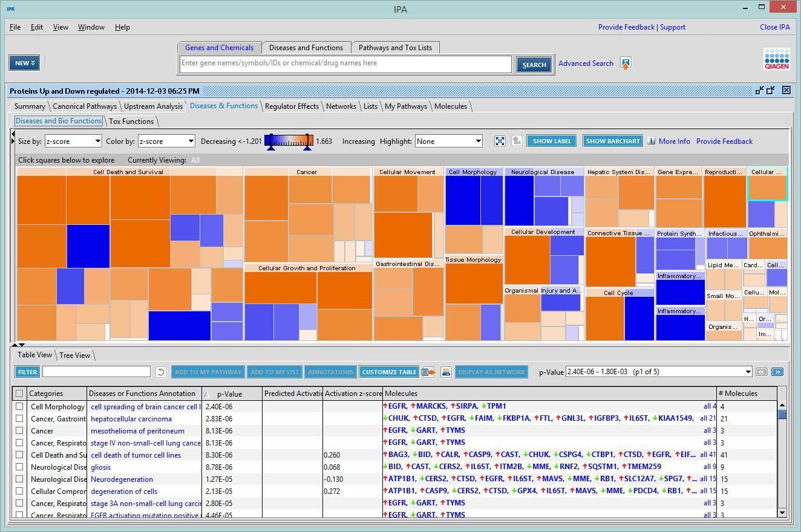Open the Support link
The height and width of the screenshot is (532, 801).
[x=673, y=27]
